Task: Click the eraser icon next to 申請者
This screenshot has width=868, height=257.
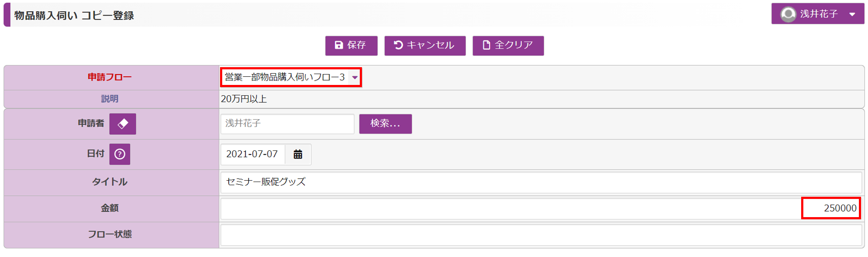Action: (x=122, y=124)
